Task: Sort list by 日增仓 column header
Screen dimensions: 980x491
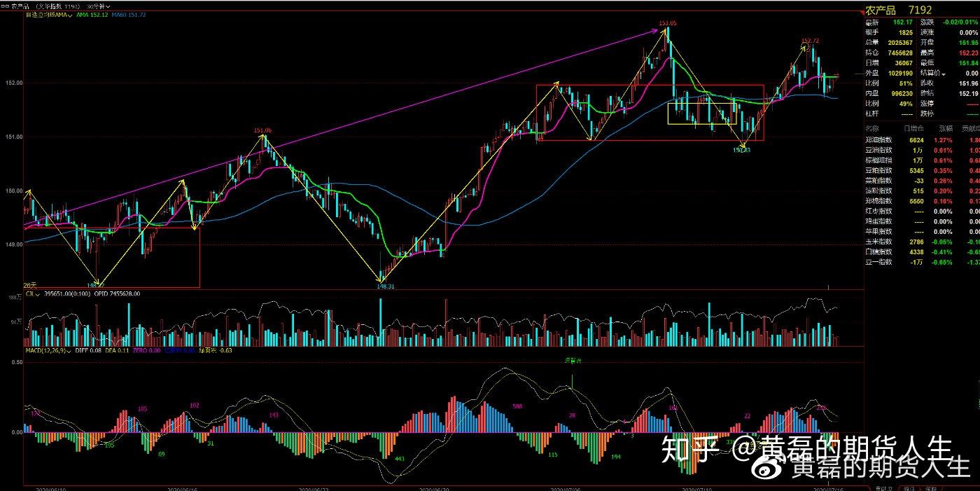Action: click(x=913, y=129)
